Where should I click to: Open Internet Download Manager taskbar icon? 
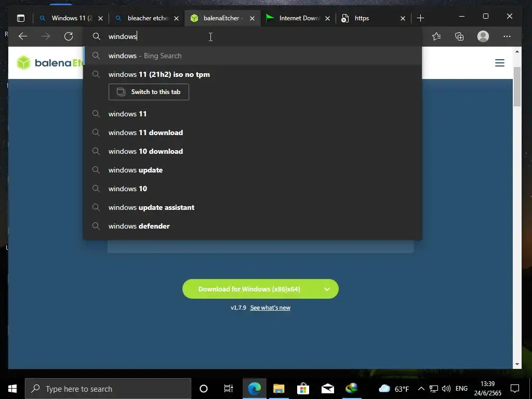point(352,389)
